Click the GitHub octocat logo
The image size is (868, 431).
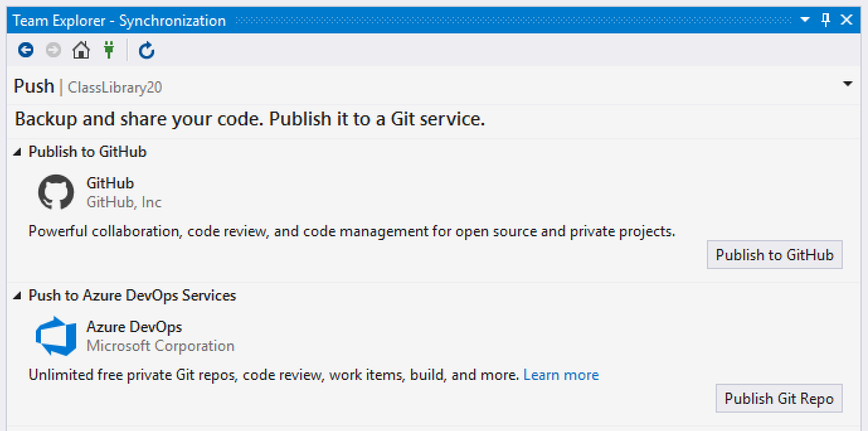tap(56, 192)
